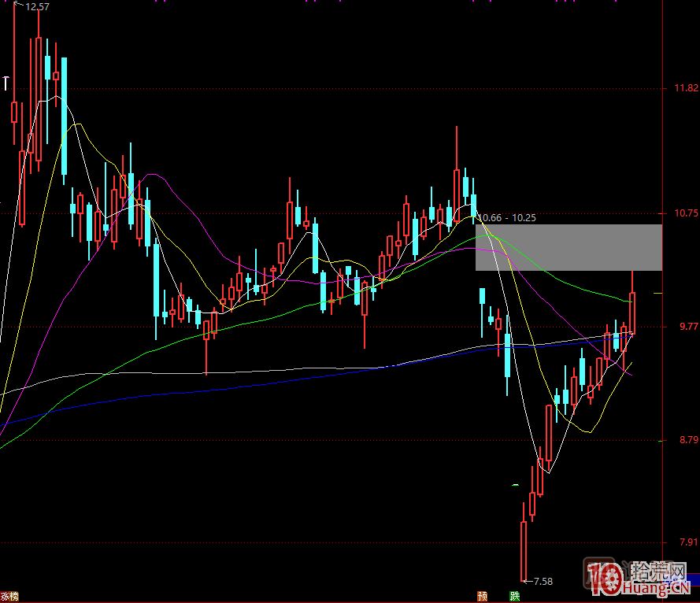The image size is (700, 603).
Task: Click the 9.77 price axis label
Action: pyautogui.click(x=680, y=327)
